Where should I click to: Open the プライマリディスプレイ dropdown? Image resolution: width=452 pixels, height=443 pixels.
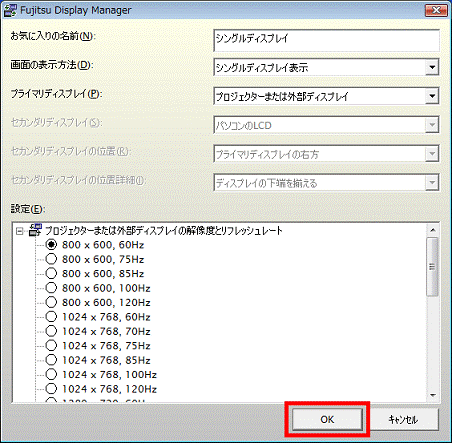click(x=432, y=96)
